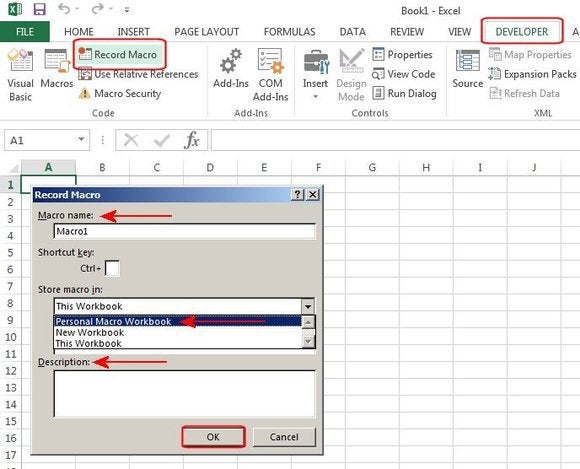Close the Record Macro dialog

click(313, 194)
